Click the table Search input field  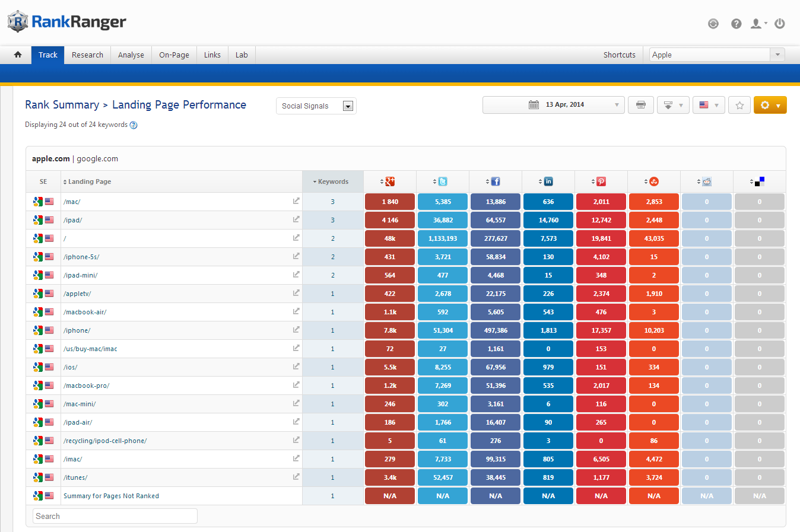pos(115,516)
